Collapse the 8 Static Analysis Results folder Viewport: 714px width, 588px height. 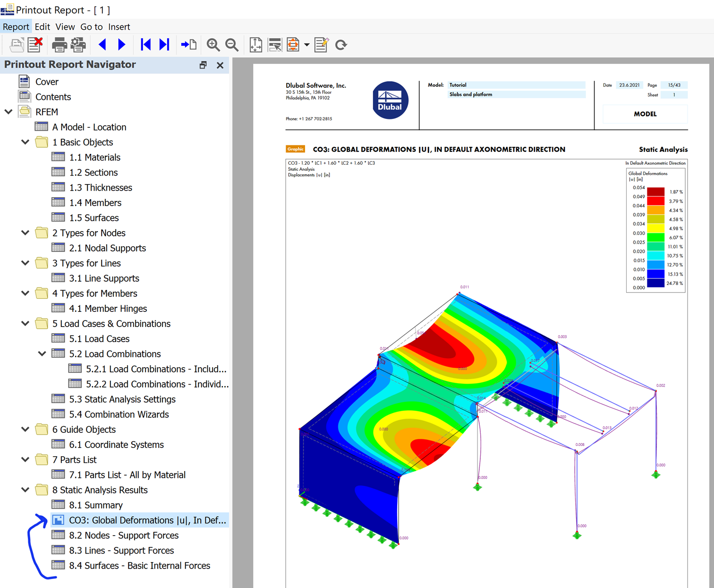point(25,489)
